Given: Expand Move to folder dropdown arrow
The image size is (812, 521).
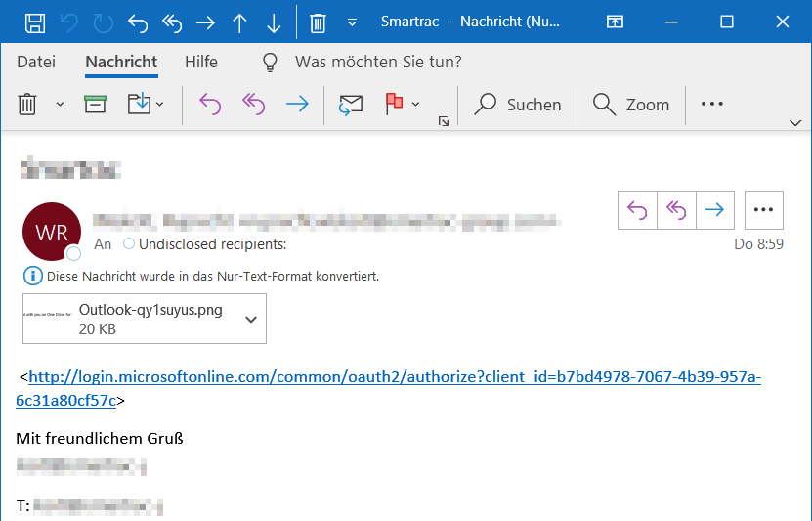Looking at the screenshot, I should [x=159, y=104].
